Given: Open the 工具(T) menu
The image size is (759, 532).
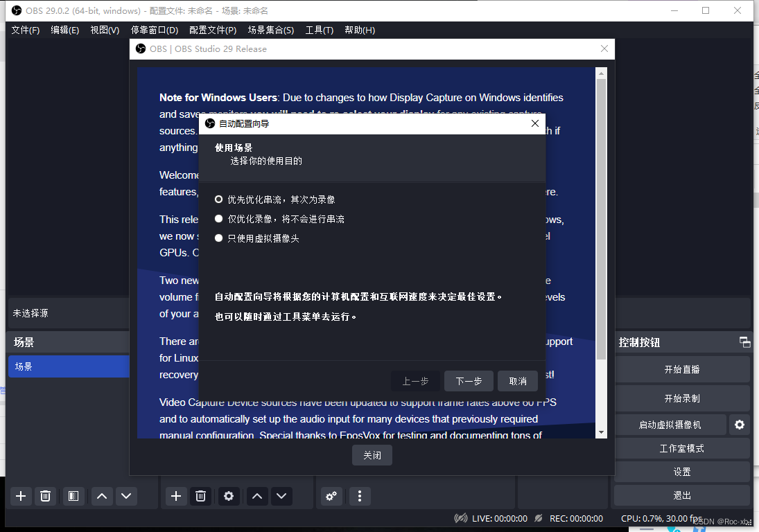Looking at the screenshot, I should pyautogui.click(x=319, y=30).
